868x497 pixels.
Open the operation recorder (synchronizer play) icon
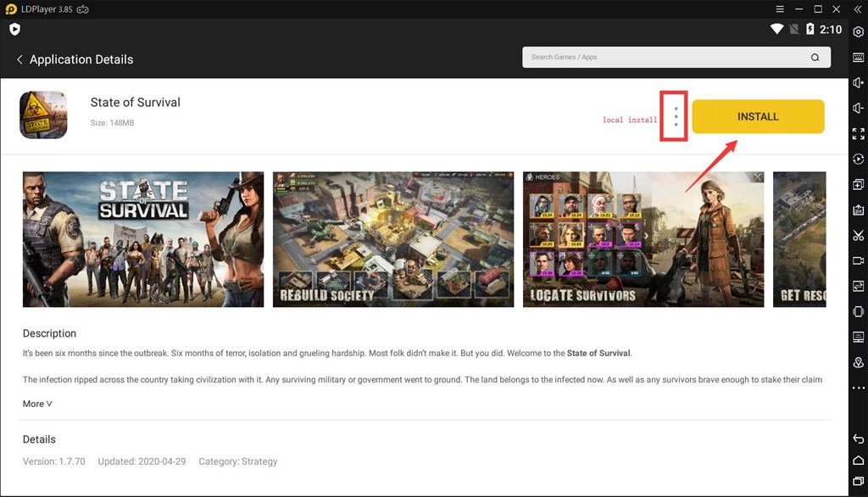(x=858, y=159)
